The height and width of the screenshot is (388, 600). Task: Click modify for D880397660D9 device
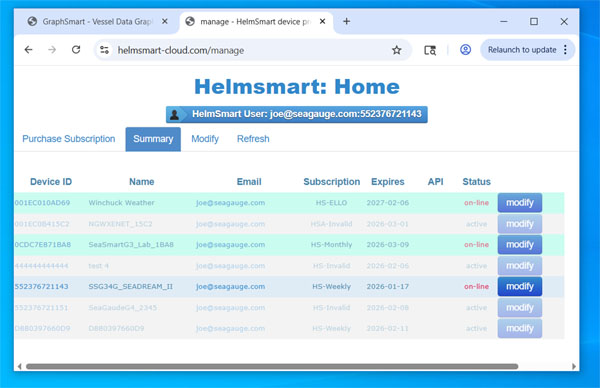(x=520, y=328)
